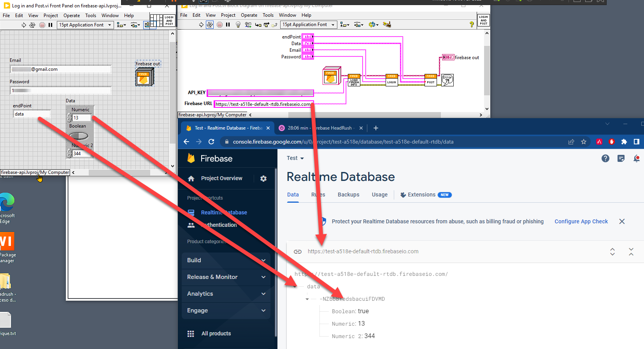Viewport: 644px width, 349px height.
Task: Show Context Help question mark icon
Action: click(x=472, y=25)
